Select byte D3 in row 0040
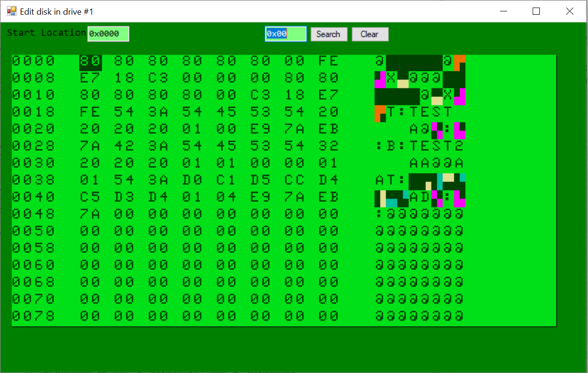Image resolution: width=588 pixels, height=373 pixels. (124, 197)
